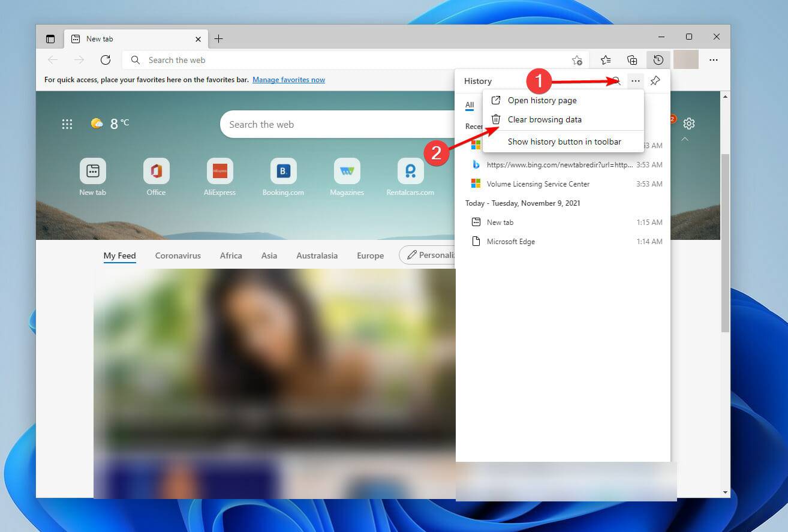Choose Open history page
This screenshot has width=788, height=532.
click(x=563, y=100)
